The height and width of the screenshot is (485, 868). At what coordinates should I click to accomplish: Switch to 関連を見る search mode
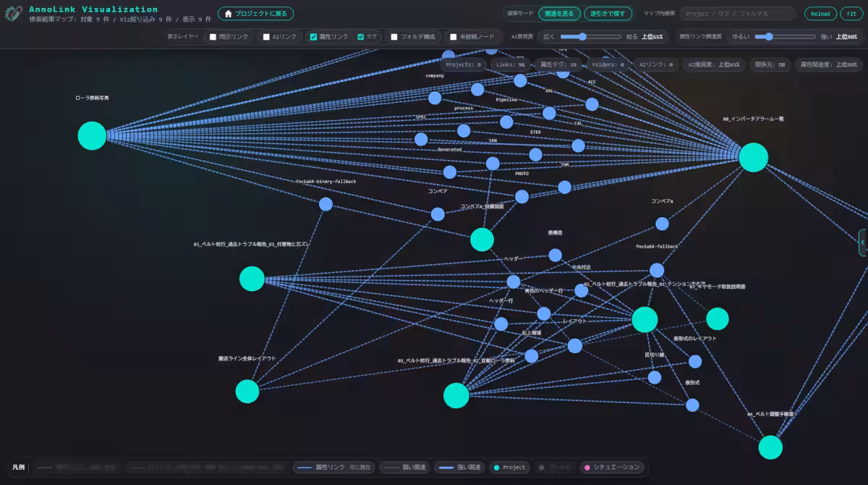pos(559,14)
